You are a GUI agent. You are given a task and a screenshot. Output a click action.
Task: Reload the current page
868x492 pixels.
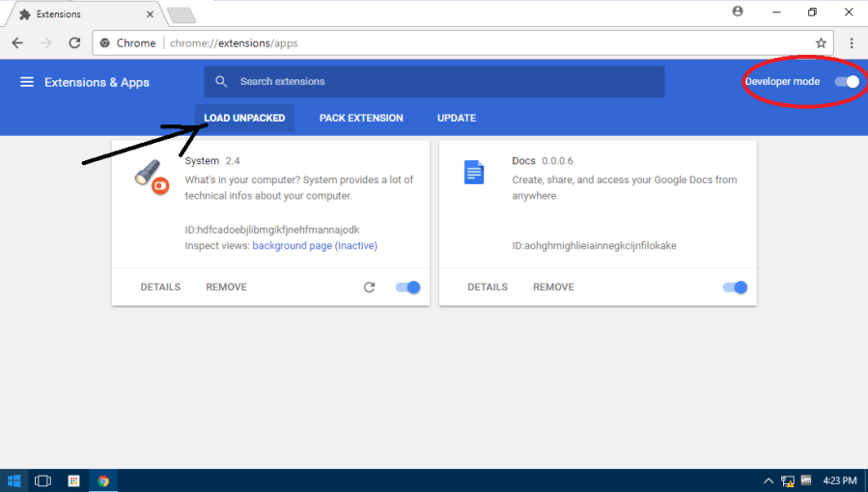74,43
